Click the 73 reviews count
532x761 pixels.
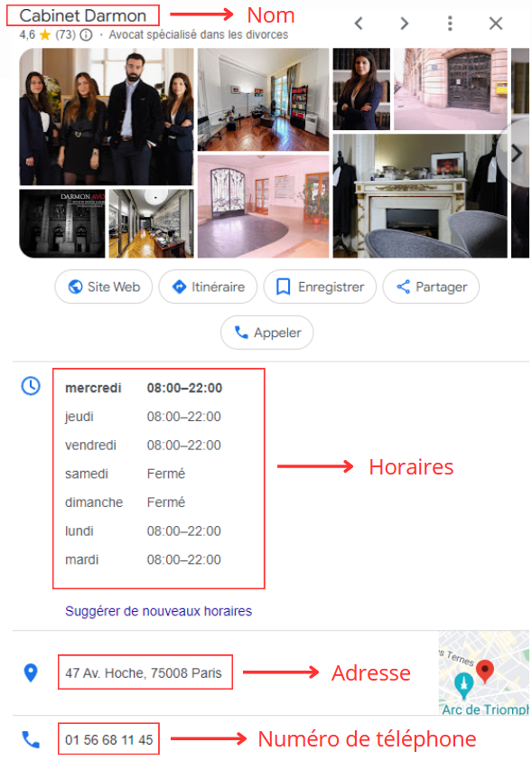click(x=65, y=35)
